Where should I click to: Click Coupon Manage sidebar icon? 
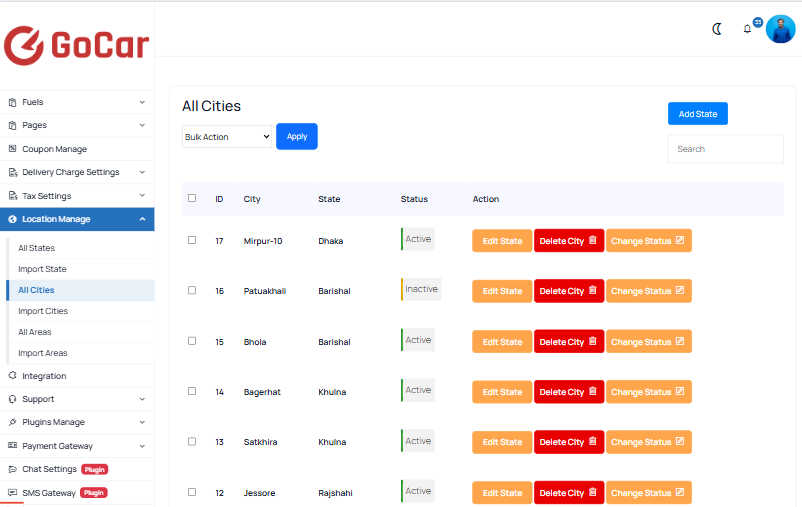(x=12, y=149)
